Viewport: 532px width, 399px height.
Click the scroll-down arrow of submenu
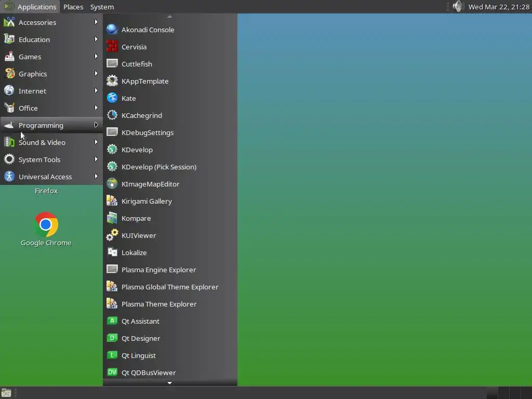pyautogui.click(x=170, y=383)
